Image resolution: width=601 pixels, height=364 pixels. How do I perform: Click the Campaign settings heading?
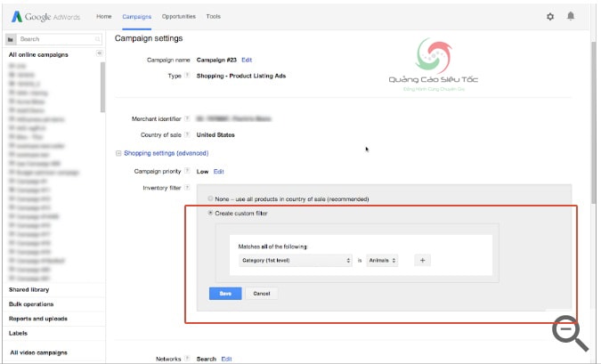pyautogui.click(x=149, y=38)
